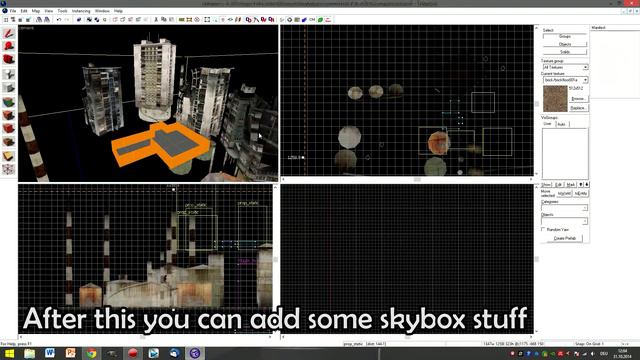Click the Load Window State icon
Screen dimensions: 640x360
tap(39, 20)
